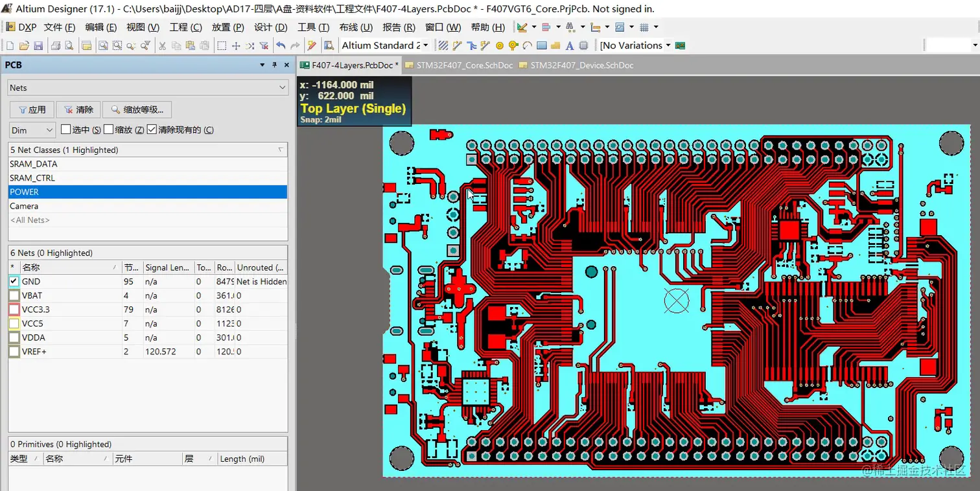Select the Place Pad tool icon
The image size is (980, 491).
point(500,45)
